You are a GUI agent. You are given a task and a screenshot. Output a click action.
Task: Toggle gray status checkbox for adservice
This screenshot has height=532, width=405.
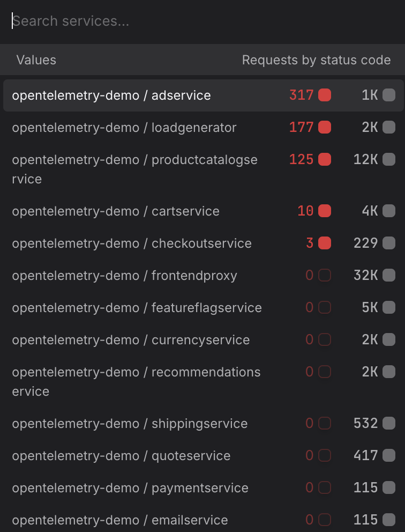389,95
